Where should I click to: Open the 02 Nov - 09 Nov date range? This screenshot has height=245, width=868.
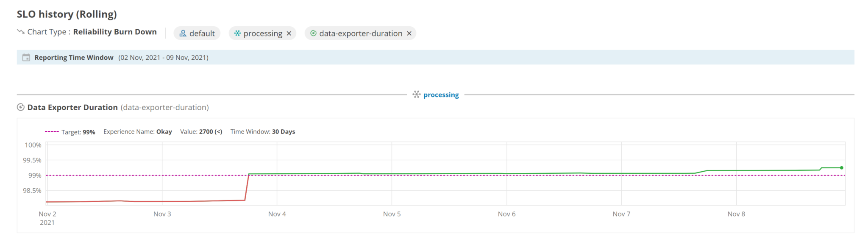163,58
